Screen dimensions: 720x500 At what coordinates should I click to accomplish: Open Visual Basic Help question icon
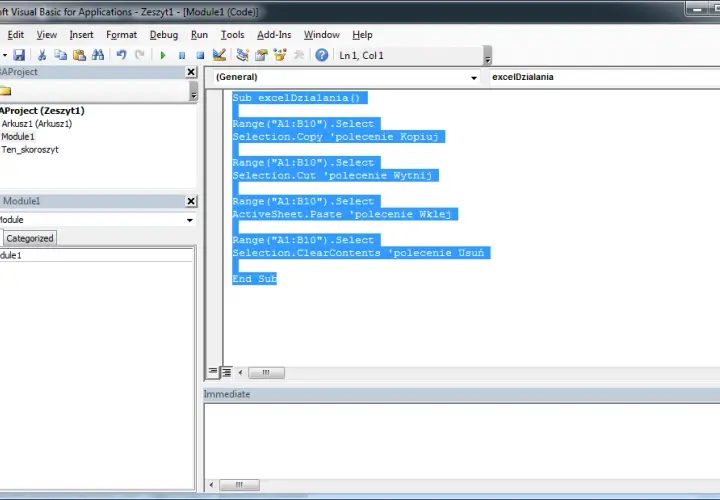pos(322,55)
